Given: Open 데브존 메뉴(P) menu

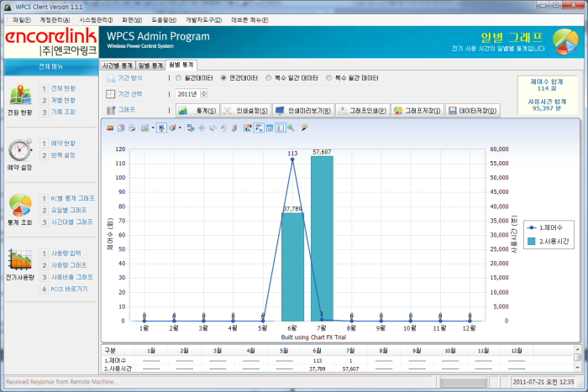Looking at the screenshot, I should 249,20.
